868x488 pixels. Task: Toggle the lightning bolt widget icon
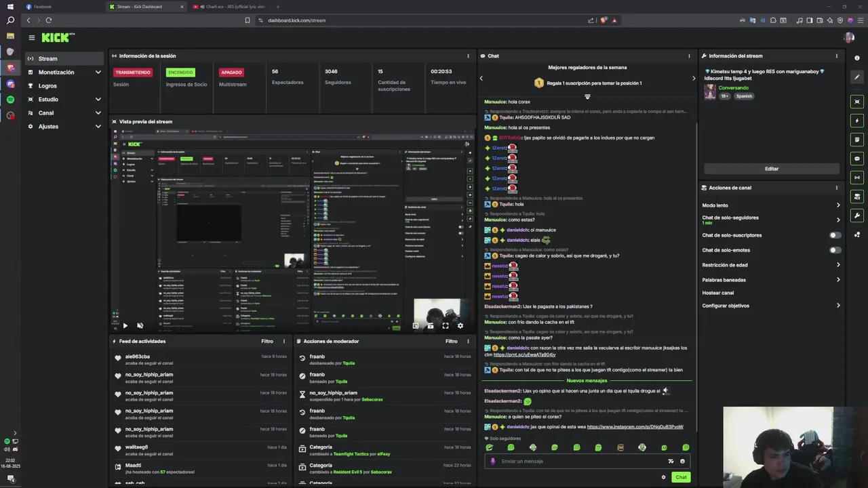tap(857, 121)
